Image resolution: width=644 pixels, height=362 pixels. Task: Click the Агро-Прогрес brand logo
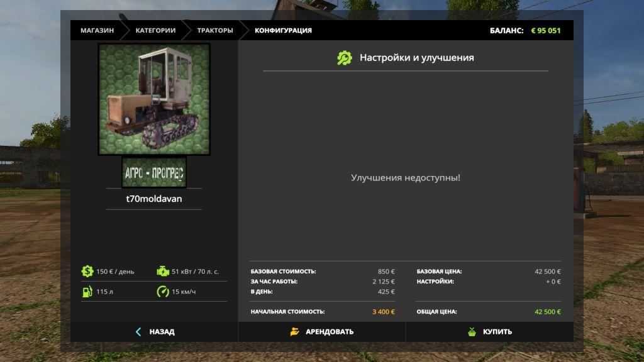click(154, 172)
